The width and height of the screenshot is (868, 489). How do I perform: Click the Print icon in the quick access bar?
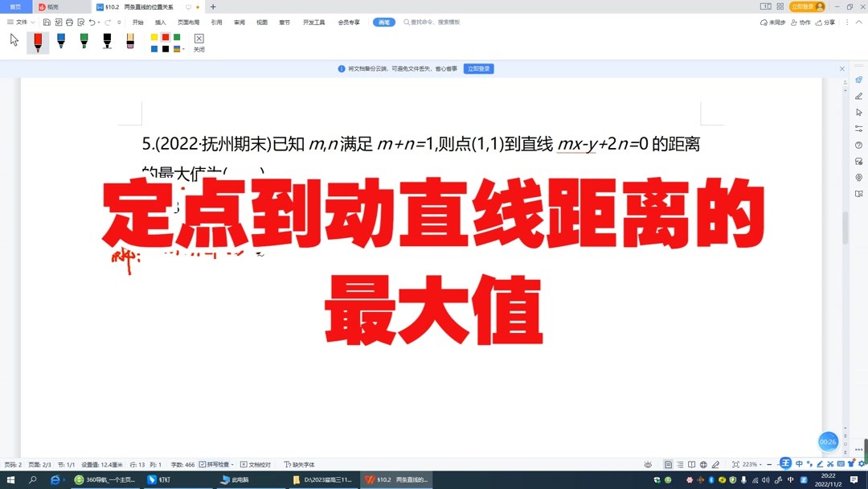[x=68, y=22]
